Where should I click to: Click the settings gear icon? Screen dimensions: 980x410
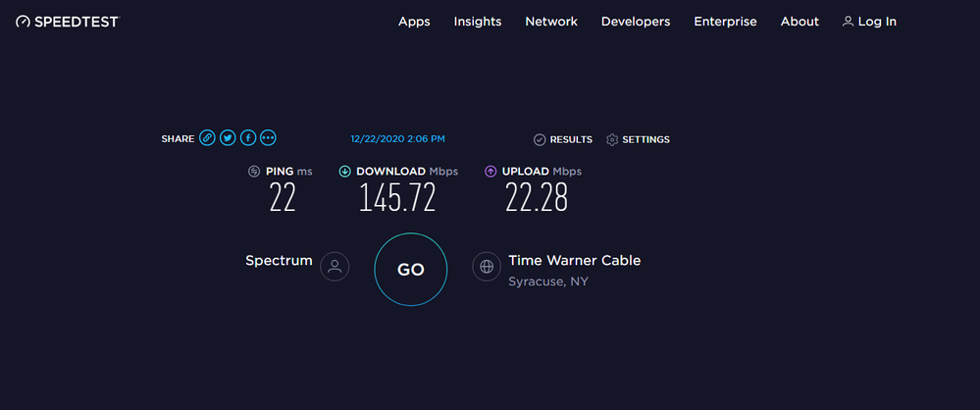(612, 140)
